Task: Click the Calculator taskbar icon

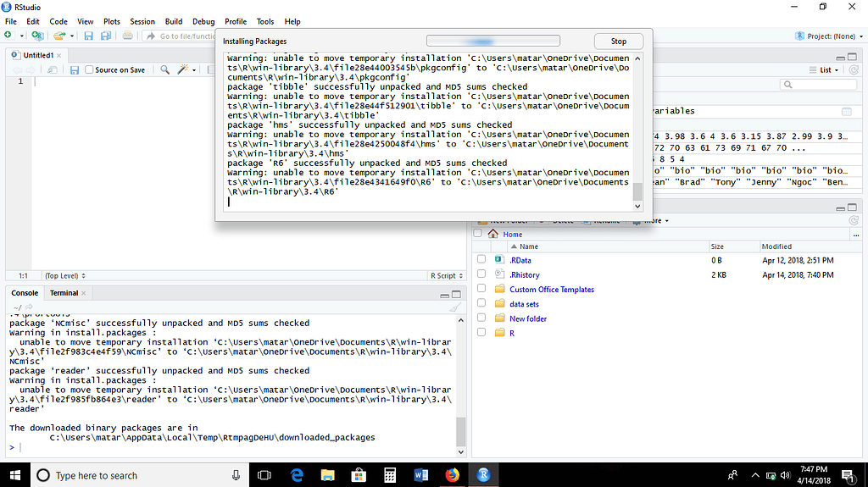Action: [x=390, y=475]
